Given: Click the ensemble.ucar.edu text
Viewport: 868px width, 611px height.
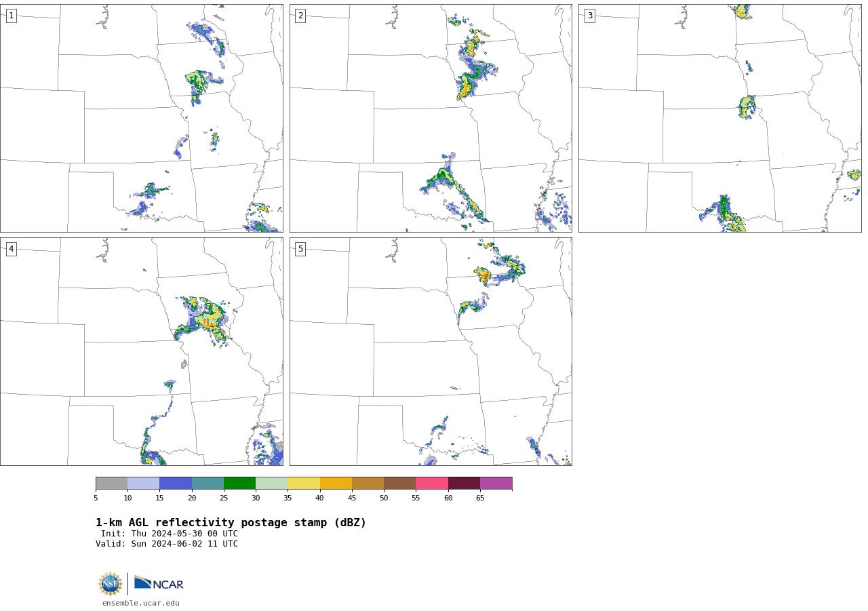Looking at the screenshot, I should pos(141,604).
